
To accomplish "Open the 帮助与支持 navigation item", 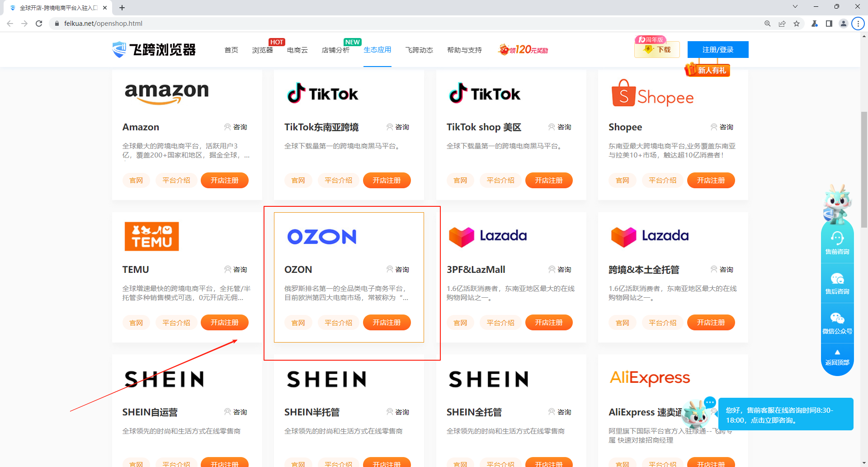I will point(464,50).
